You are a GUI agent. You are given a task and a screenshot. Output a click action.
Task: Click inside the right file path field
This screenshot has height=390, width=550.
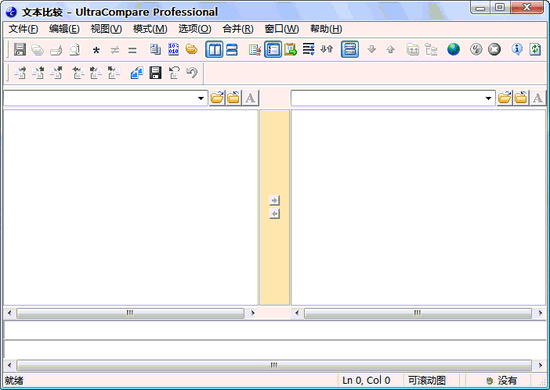click(x=387, y=98)
